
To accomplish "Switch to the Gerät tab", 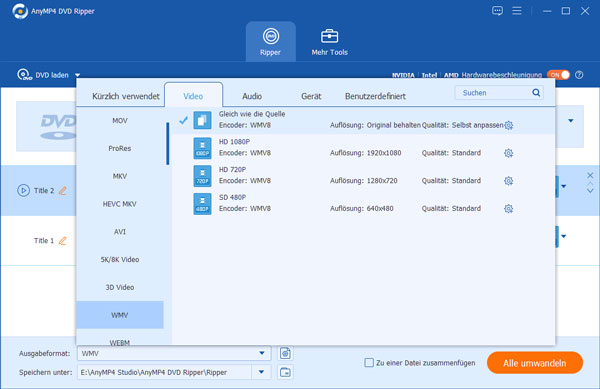I will coord(311,96).
